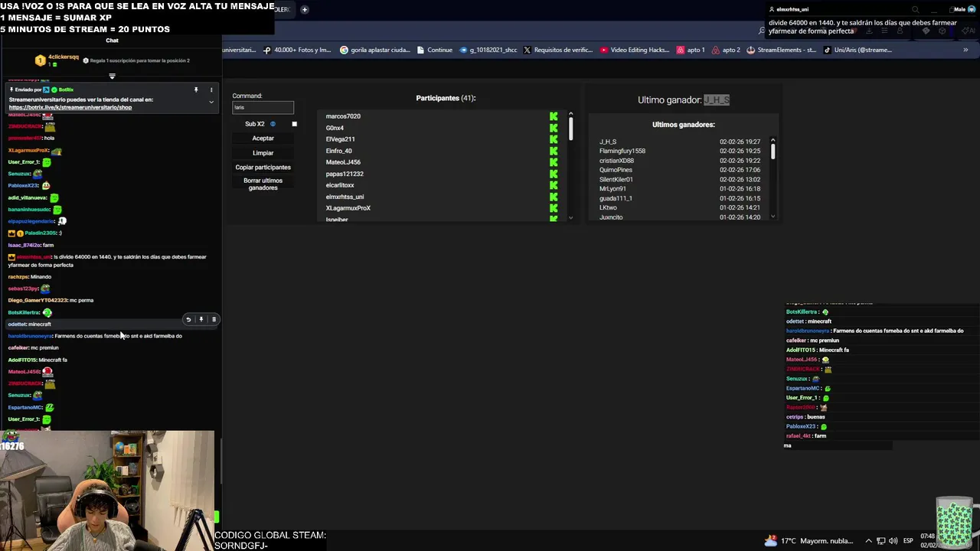
Task: Grab the participants list scrollbar thumb
Action: pos(570,129)
